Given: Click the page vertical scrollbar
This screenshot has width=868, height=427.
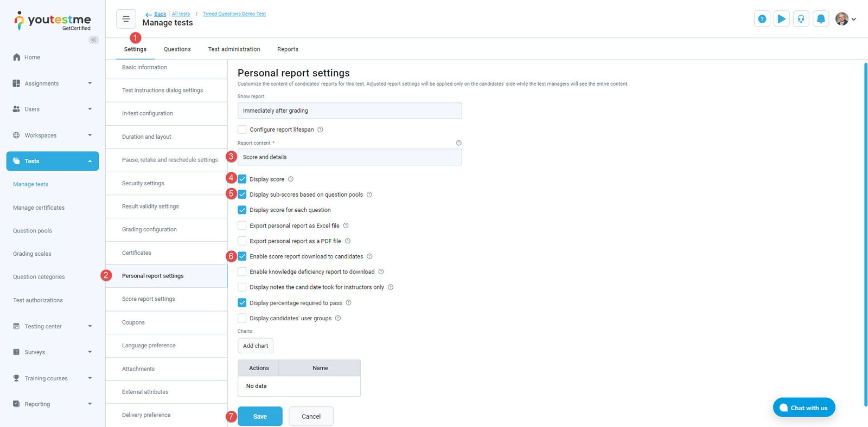Looking at the screenshot, I should click(x=865, y=233).
